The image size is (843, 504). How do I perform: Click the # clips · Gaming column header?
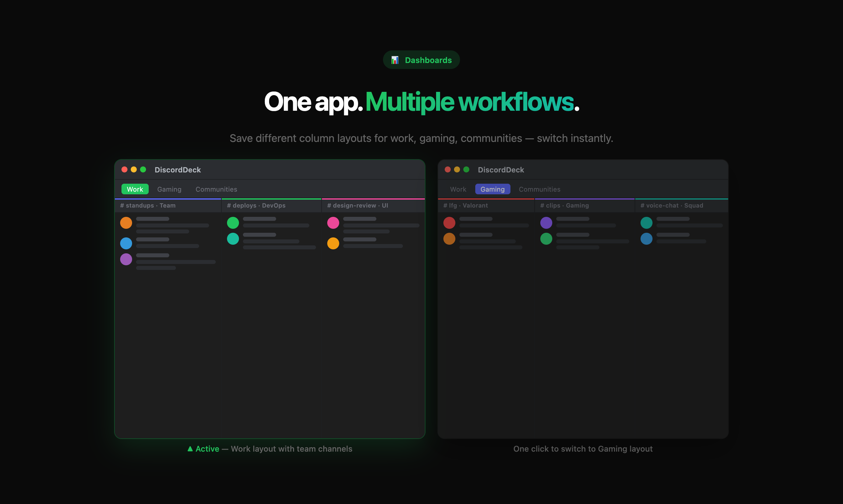[564, 206]
